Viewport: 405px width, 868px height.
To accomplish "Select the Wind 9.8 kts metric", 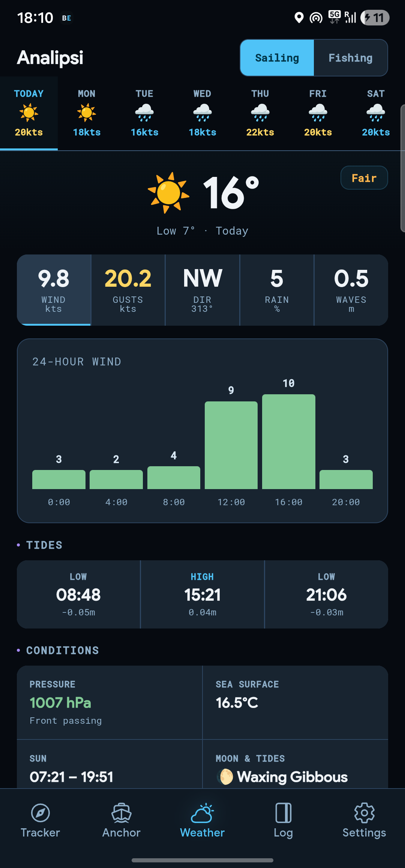I will click(54, 290).
